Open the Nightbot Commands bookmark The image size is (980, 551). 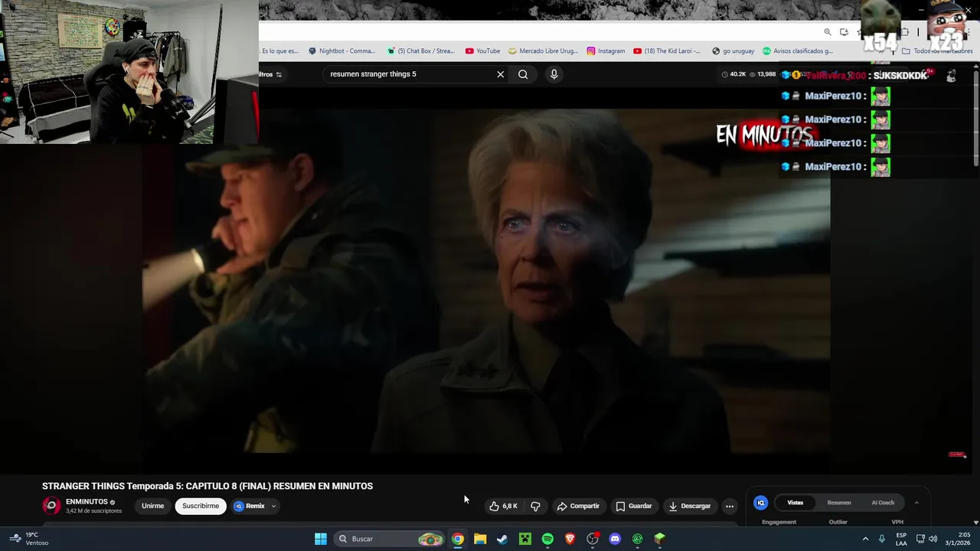point(341,51)
